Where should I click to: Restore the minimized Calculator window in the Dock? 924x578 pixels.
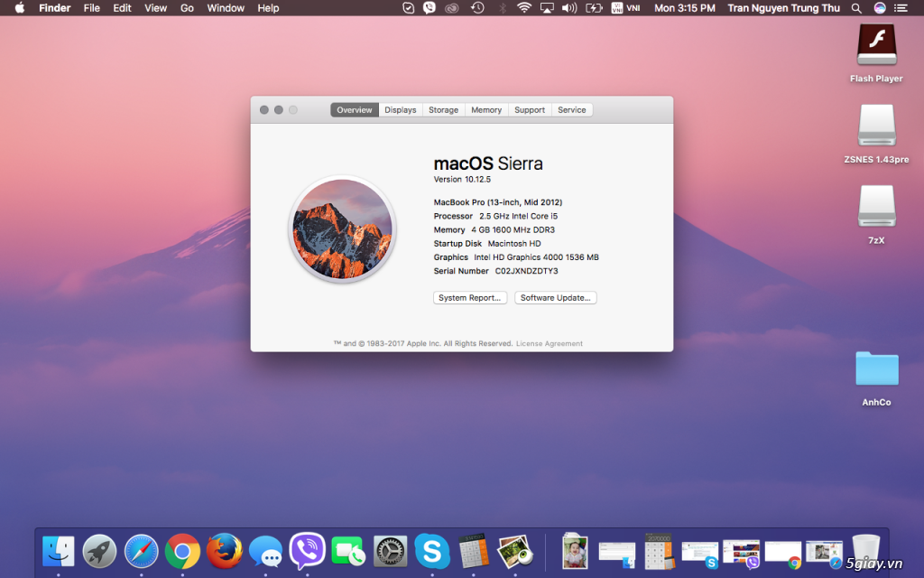(658, 552)
